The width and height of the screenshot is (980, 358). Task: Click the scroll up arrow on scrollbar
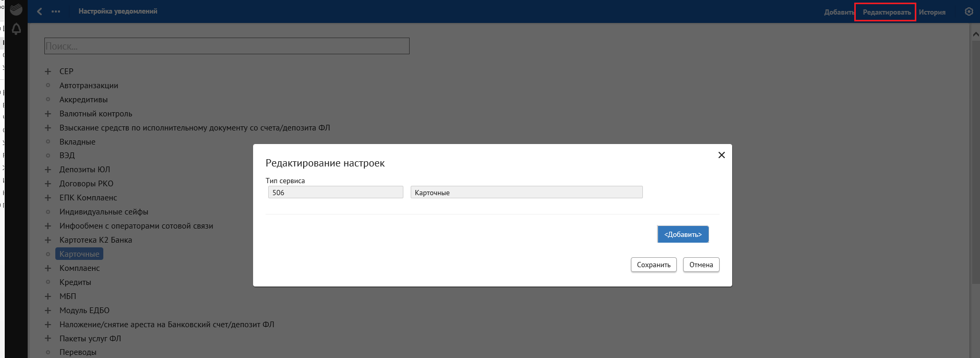tap(975, 34)
